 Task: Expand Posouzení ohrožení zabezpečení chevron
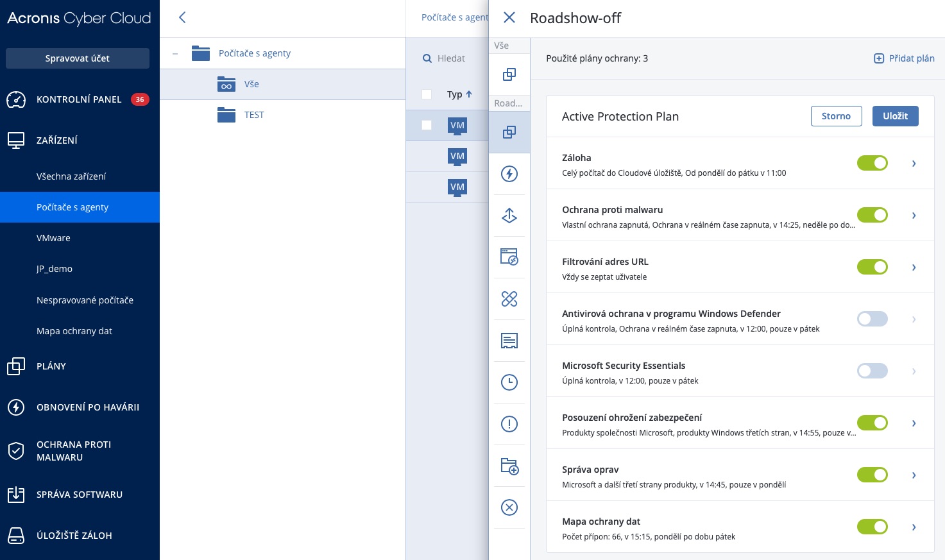[914, 423]
